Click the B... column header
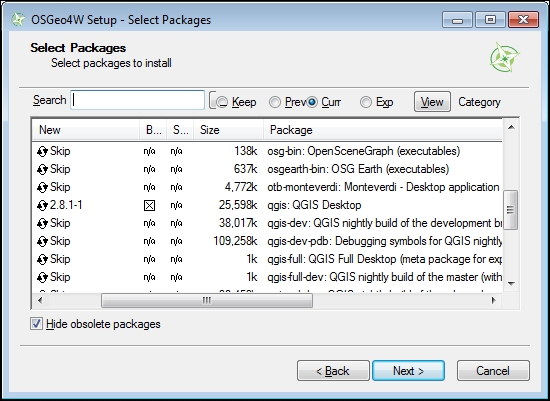The image size is (550, 401). pos(153,130)
